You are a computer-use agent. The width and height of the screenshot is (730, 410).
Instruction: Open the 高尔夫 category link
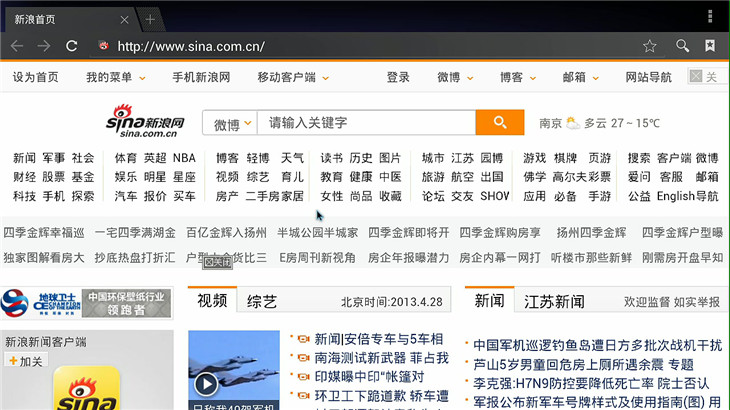point(569,177)
